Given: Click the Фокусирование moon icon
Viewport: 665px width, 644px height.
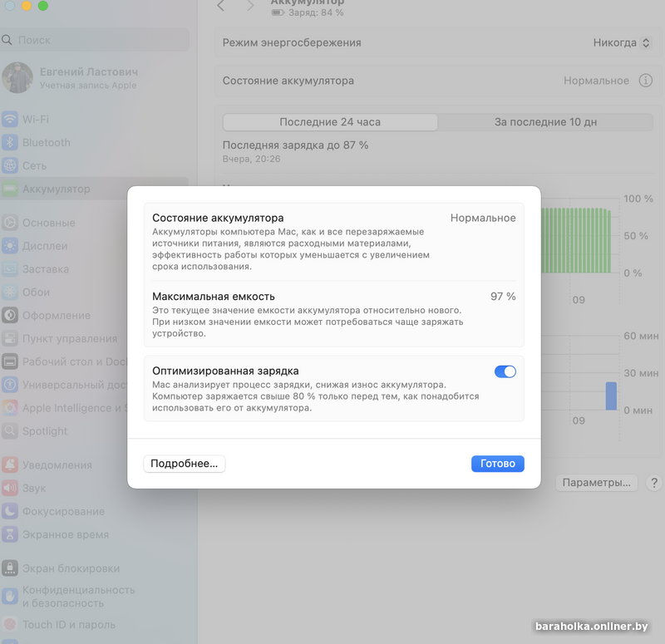Looking at the screenshot, I should (10, 511).
